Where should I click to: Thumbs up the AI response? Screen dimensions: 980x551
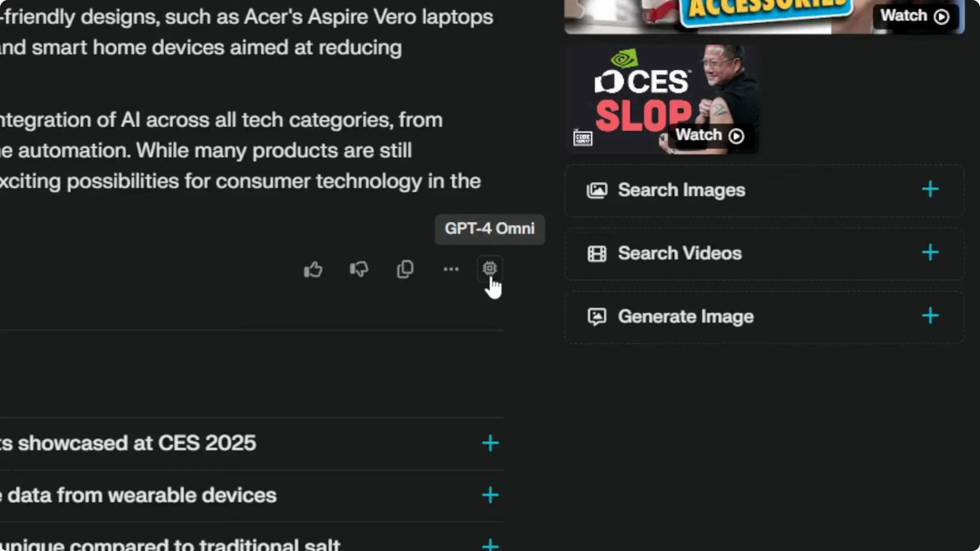313,269
